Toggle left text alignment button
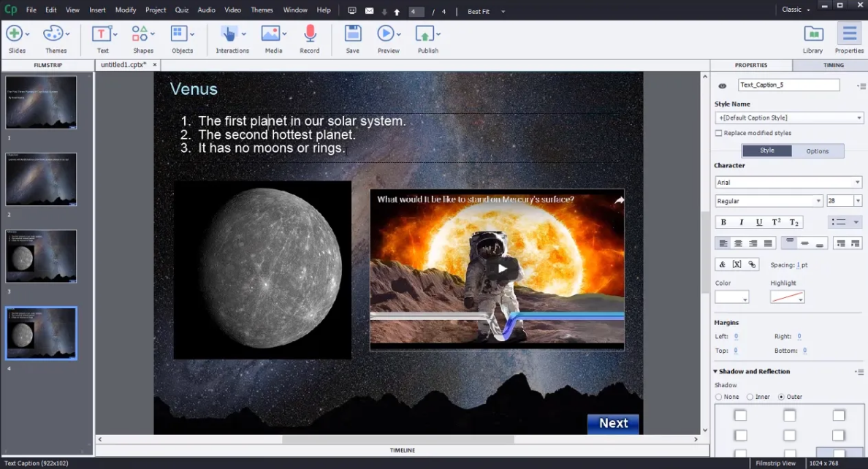 tap(723, 244)
